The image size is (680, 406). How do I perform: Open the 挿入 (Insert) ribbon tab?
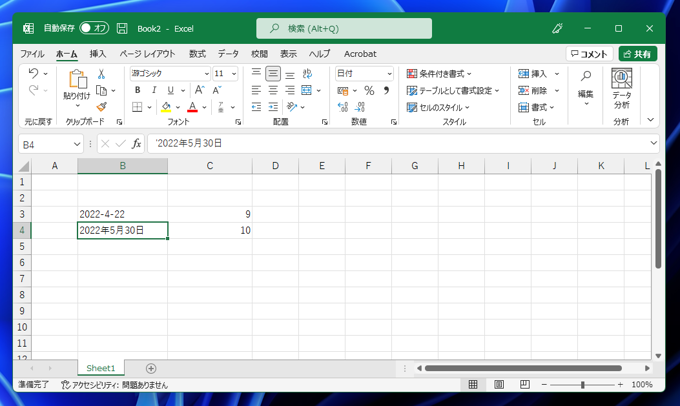click(98, 54)
